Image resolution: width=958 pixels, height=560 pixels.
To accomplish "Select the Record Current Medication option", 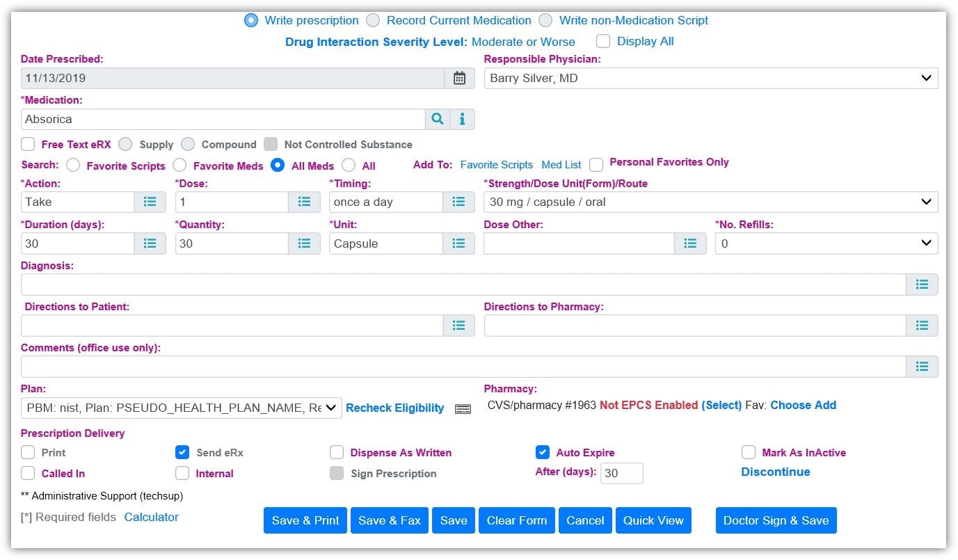I will tap(372, 20).
